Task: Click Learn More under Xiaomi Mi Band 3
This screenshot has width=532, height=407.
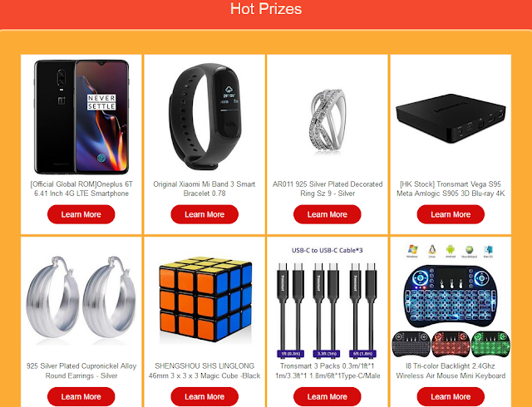Action: click(x=204, y=214)
